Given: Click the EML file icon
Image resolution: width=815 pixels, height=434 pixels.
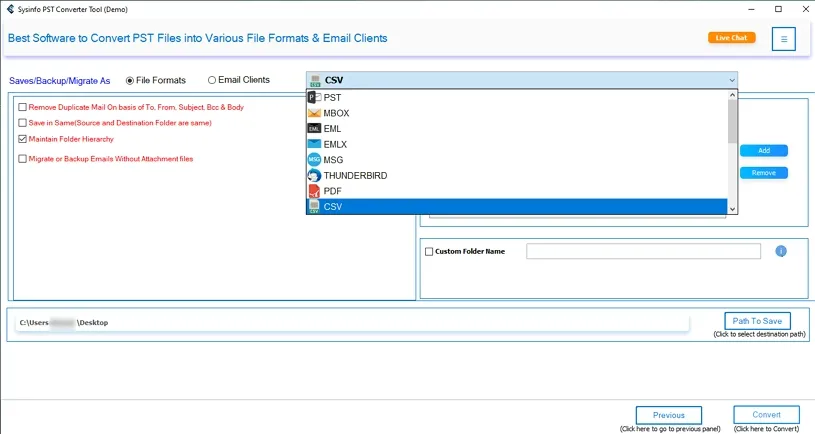Looking at the screenshot, I should pyautogui.click(x=314, y=129).
